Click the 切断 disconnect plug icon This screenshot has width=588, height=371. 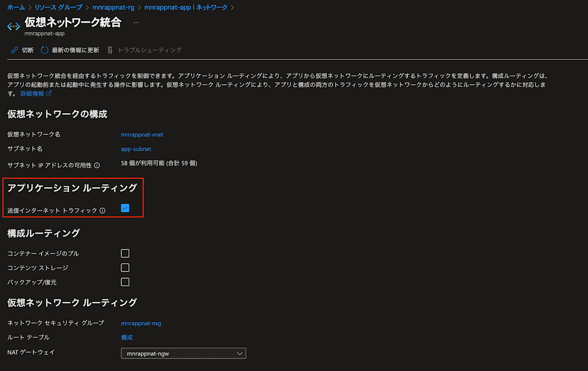14,50
